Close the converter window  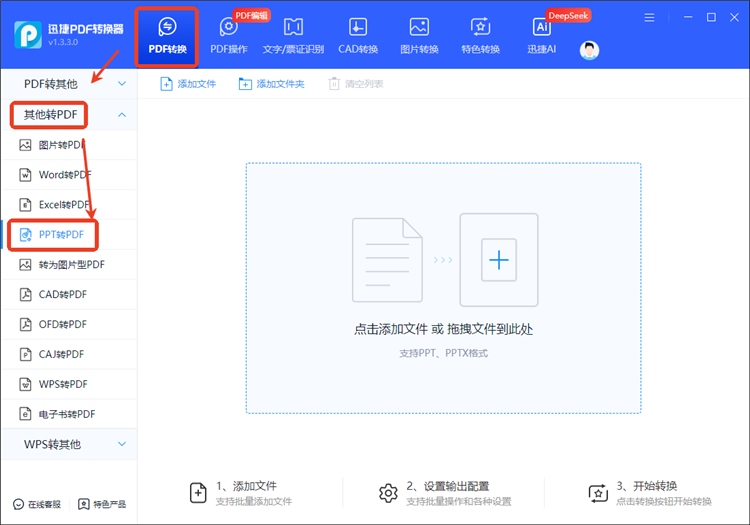734,17
